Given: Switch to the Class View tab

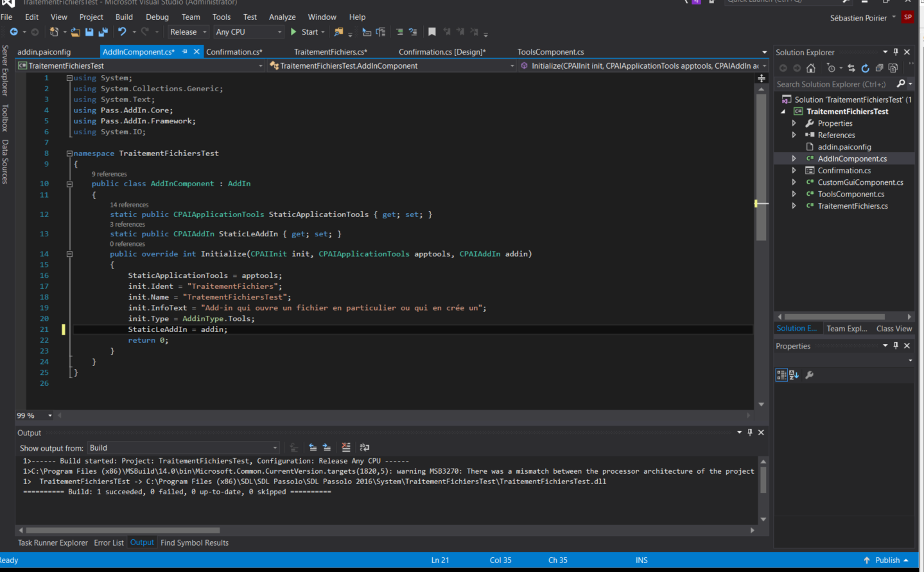Looking at the screenshot, I should pos(894,329).
